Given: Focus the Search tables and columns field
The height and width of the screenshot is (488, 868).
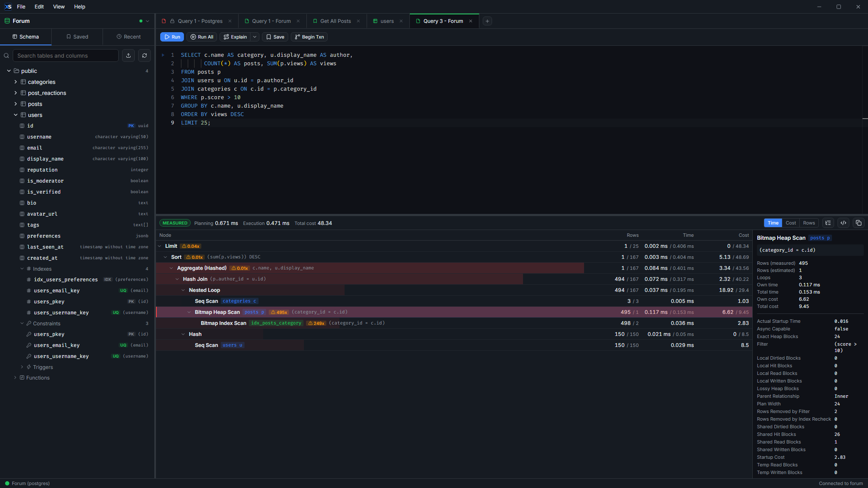Looking at the screenshot, I should click(x=66, y=55).
